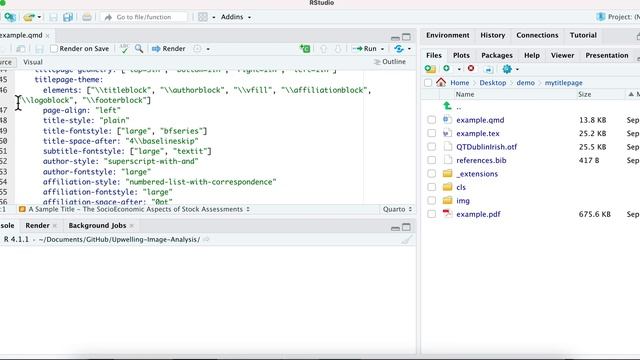This screenshot has width=640, height=360.
Task: Check the box for references.bib
Action: pyautogui.click(x=431, y=160)
